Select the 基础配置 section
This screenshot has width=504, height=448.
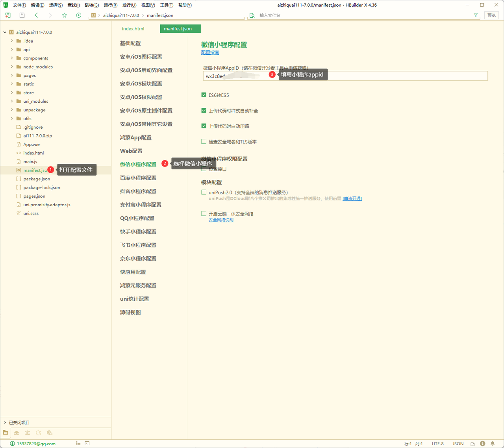130,43
